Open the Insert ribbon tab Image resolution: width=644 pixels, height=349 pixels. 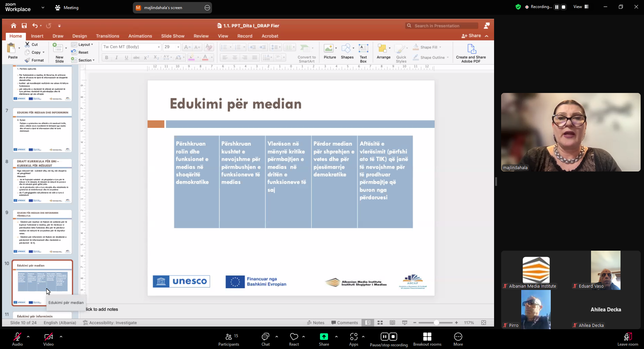(x=37, y=36)
